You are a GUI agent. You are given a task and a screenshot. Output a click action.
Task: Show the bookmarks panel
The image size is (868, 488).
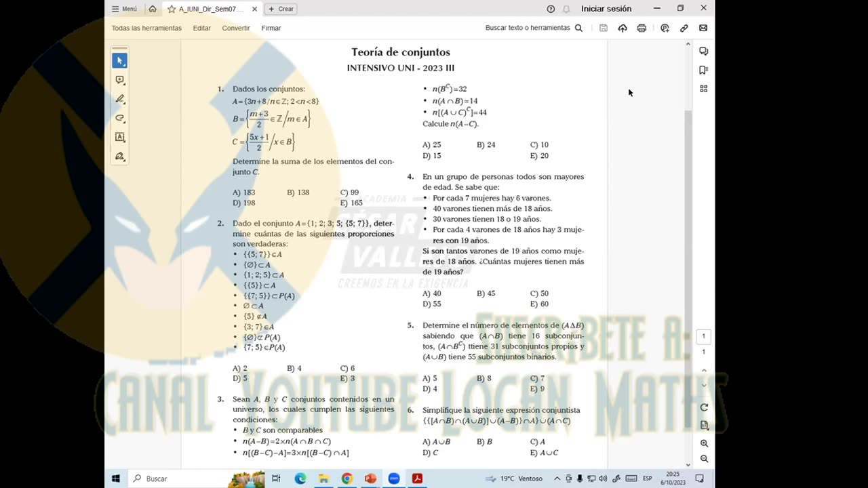[704, 70]
